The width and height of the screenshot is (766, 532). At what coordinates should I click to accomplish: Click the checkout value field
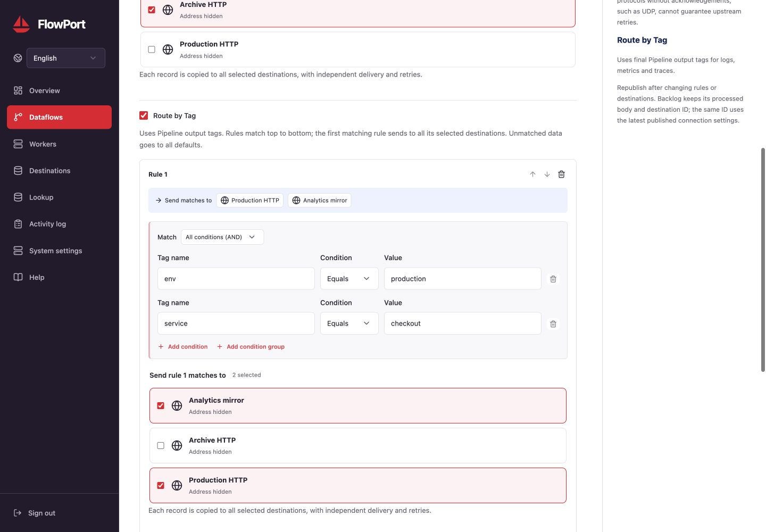pyautogui.click(x=463, y=323)
